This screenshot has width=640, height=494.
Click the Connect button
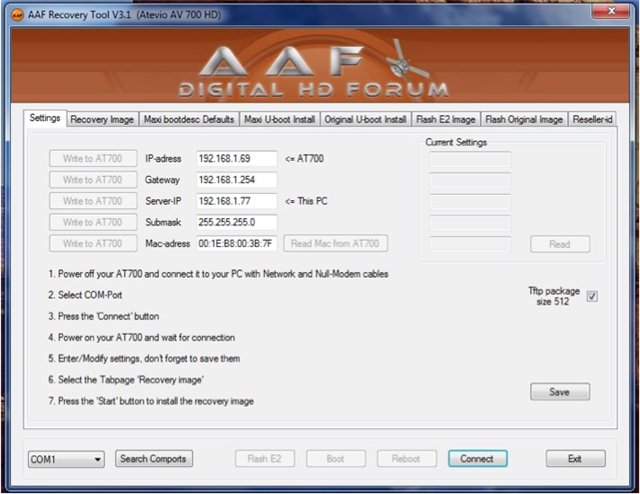[478, 458]
